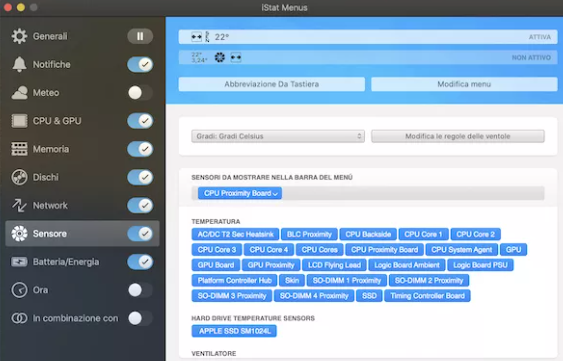Open the CPU Proximity Board menu bar token dropdown
The height and width of the screenshot is (361, 563).
click(x=240, y=193)
